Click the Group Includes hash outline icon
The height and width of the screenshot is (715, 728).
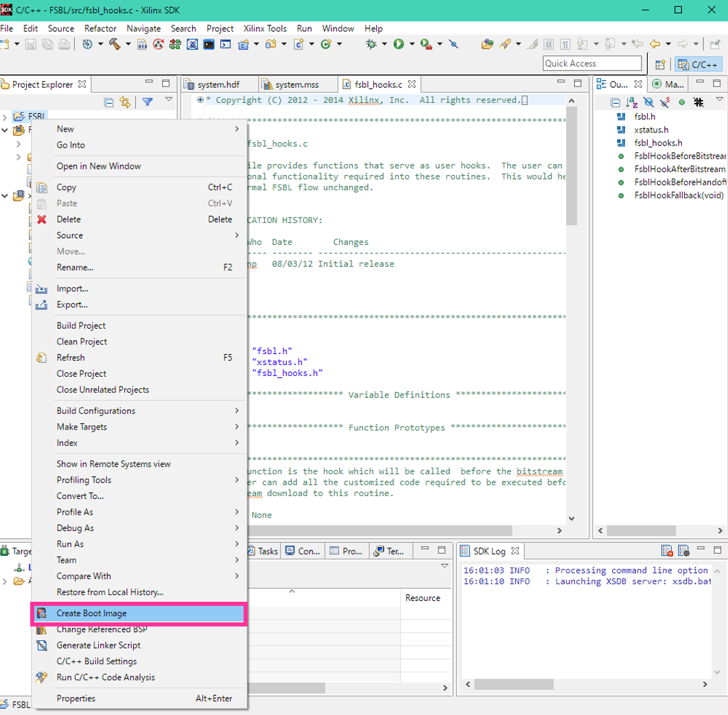[698, 102]
